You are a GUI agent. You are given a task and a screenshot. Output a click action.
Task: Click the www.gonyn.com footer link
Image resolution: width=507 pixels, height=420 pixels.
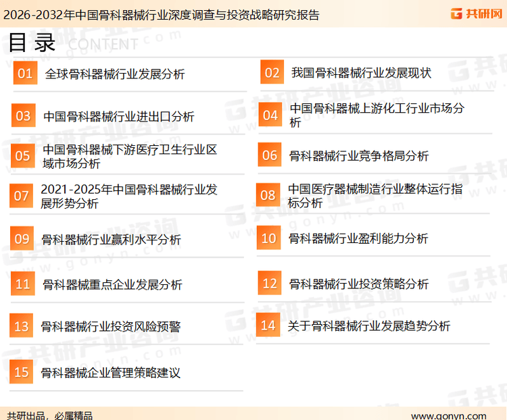448,415
